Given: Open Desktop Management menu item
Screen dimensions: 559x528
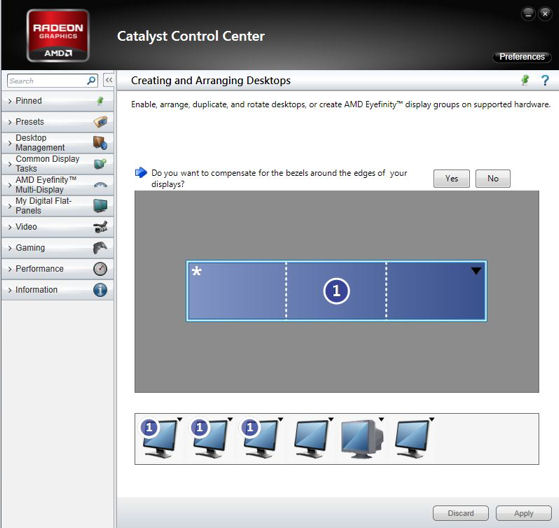Looking at the screenshot, I should coord(57,143).
